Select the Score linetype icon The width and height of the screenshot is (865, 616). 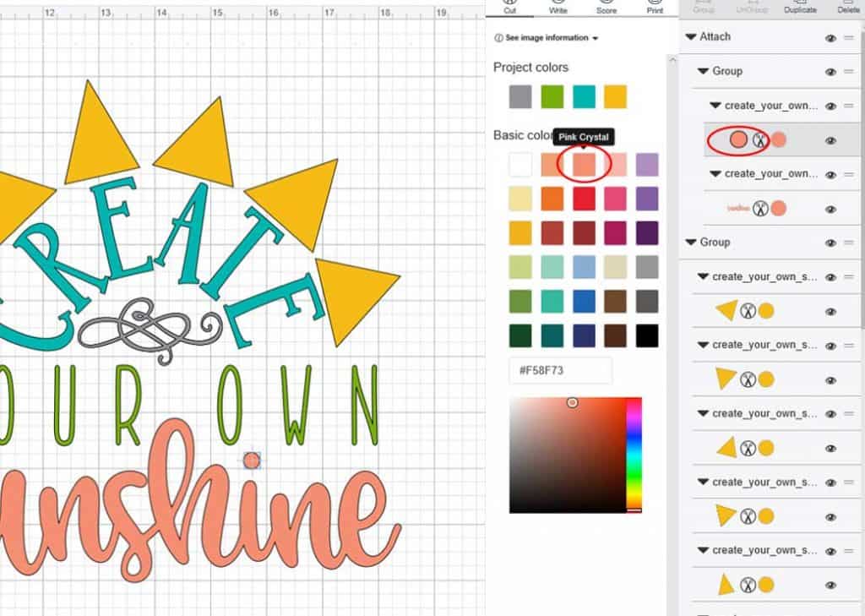pos(607,5)
